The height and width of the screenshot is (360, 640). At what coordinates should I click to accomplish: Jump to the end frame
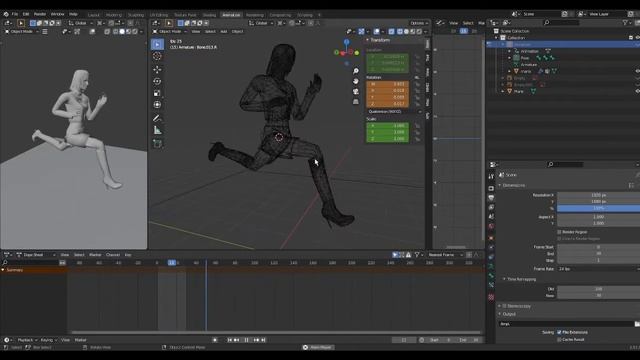[x=264, y=340]
